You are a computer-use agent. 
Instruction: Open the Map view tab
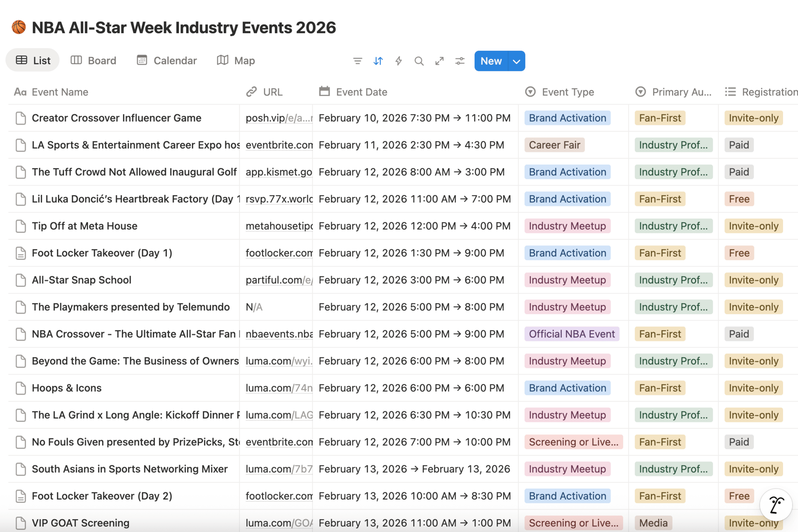(236, 61)
